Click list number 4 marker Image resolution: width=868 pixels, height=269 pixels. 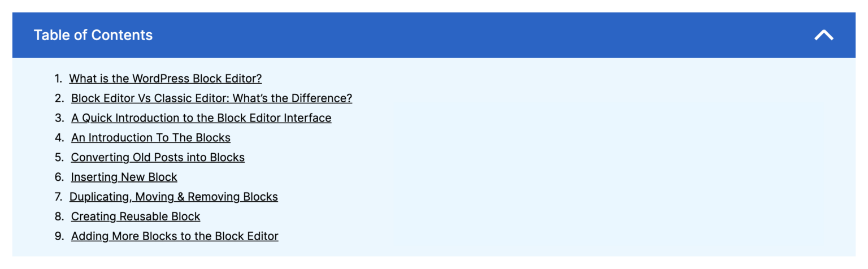59,138
